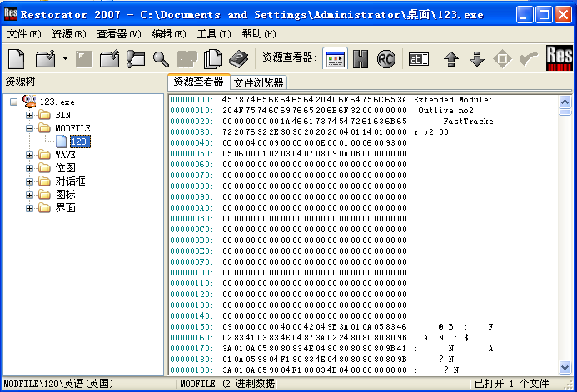The width and height of the screenshot is (577, 392).
Task: Click the resource tree toggle toolbar icon
Action: (x=136, y=59)
